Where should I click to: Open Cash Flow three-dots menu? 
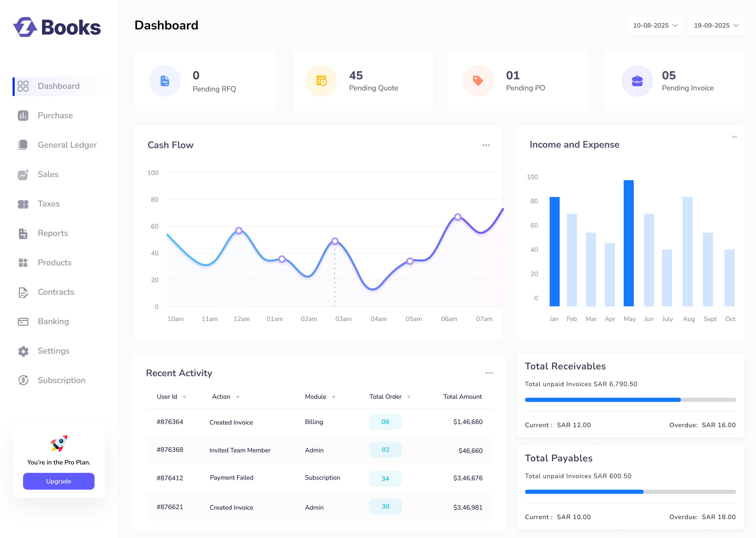click(x=486, y=145)
